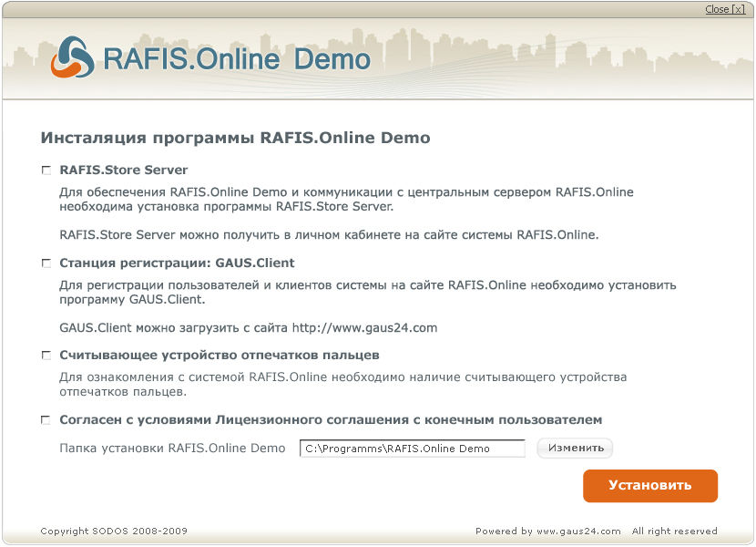Check the Считывающее устройство отпечатков пальцев box

[46, 356]
